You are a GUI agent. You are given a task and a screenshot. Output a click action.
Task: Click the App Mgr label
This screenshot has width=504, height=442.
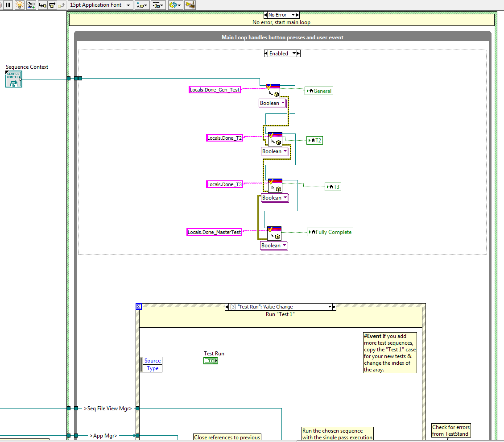coord(103,436)
